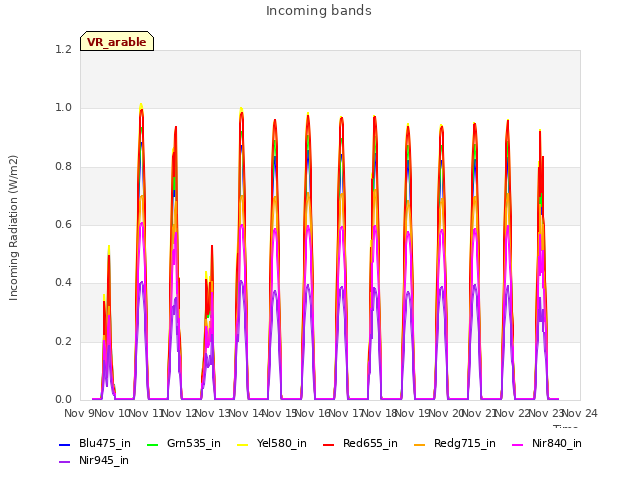
Task: Click the 0.2 y-axis tick label
Action: [63, 342]
